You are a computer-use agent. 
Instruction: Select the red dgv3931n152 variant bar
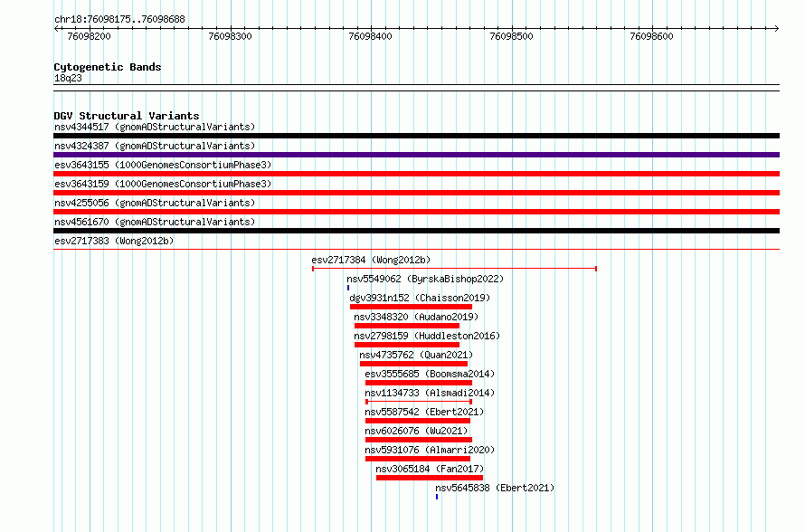click(x=411, y=307)
